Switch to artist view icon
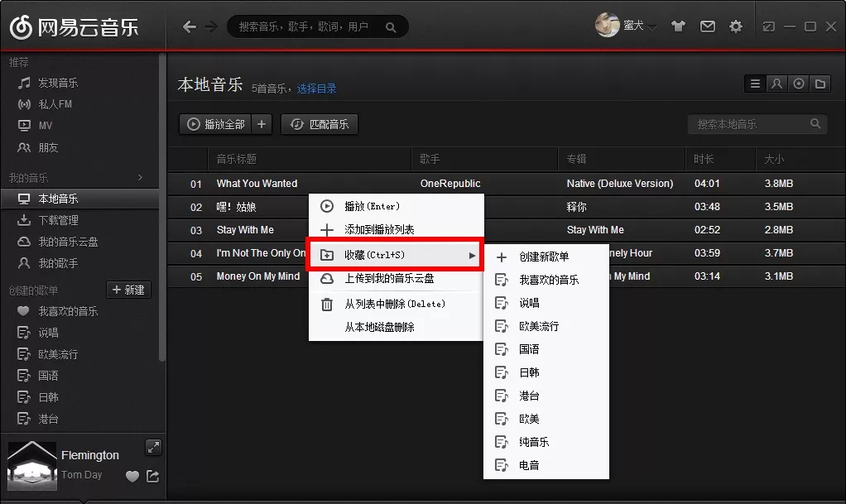This screenshot has height=504, width=846. pyautogui.click(x=777, y=84)
